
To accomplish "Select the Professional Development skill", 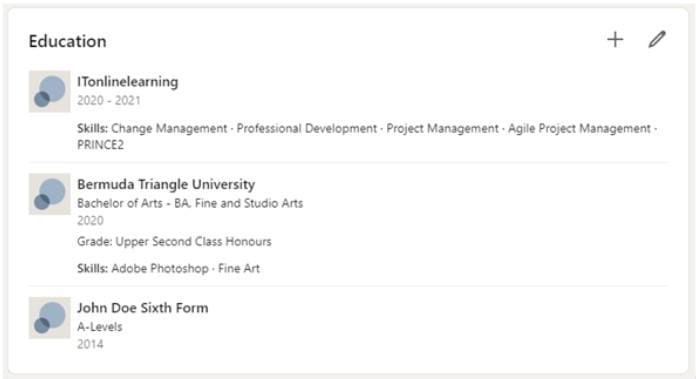I will click(307, 129).
